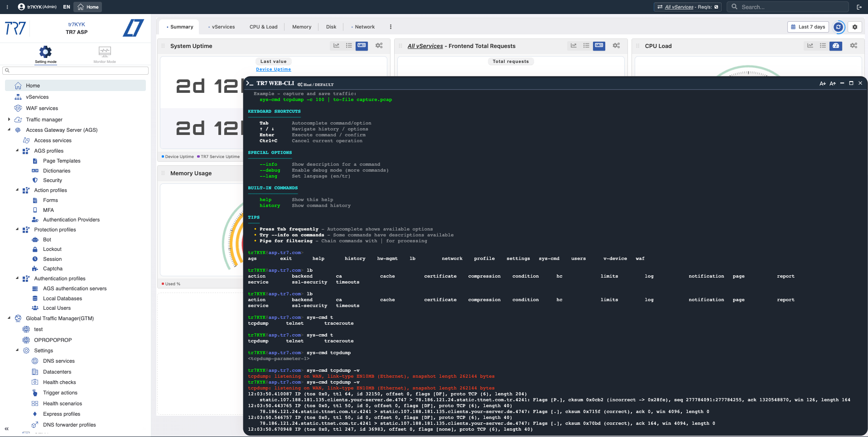Collapse the AGS profiles node
This screenshot has height=437, width=868.
coord(17,151)
